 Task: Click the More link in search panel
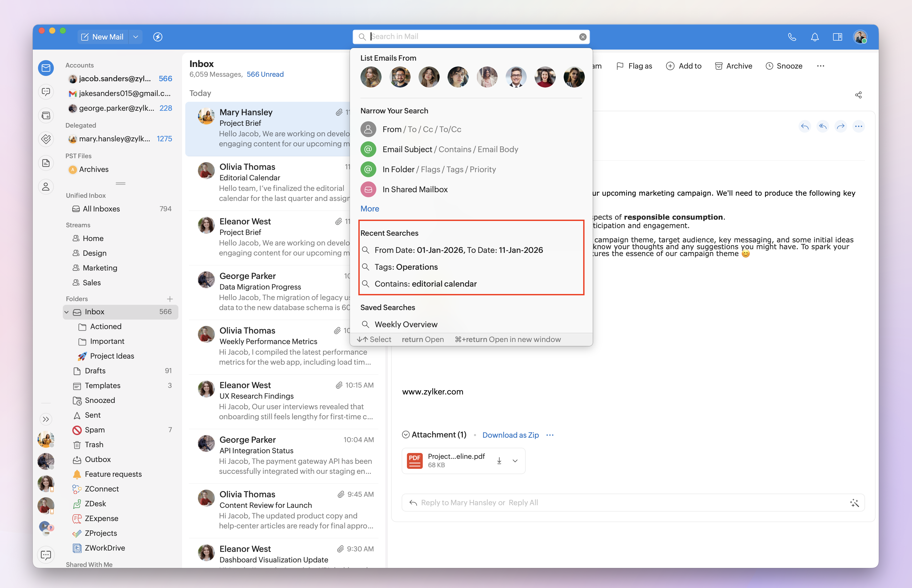coord(369,209)
